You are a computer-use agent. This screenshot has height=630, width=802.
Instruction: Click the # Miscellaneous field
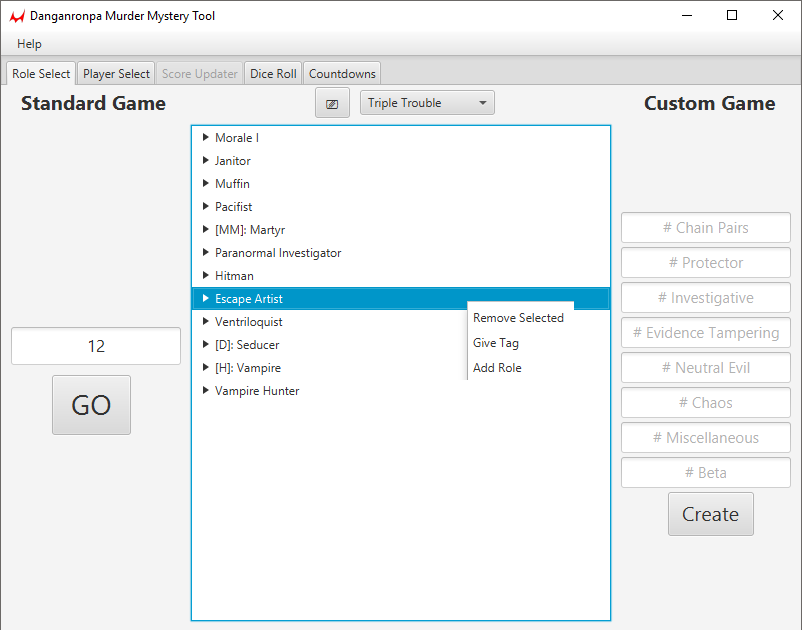point(706,438)
